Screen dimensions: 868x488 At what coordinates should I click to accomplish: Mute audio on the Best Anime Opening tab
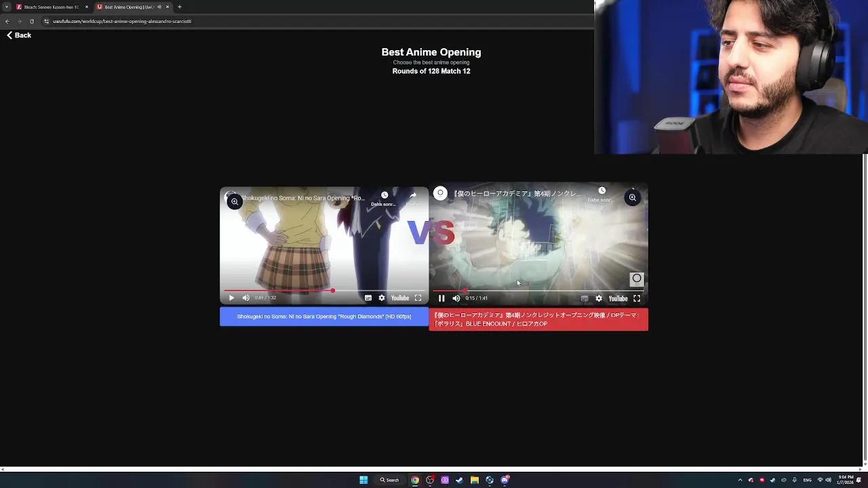(159, 7)
